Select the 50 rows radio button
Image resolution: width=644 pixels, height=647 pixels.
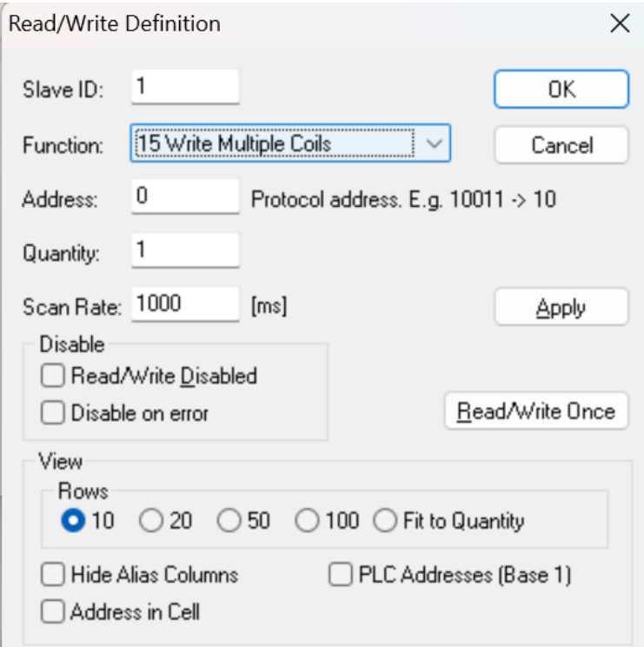pos(229,522)
